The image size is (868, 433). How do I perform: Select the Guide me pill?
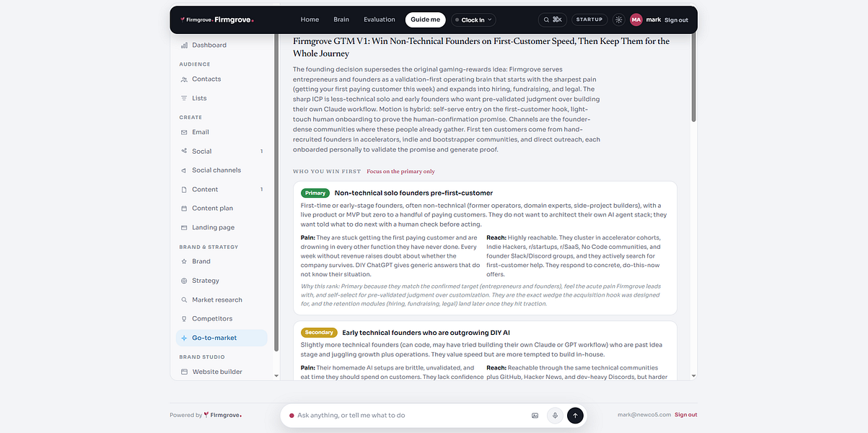coord(426,19)
